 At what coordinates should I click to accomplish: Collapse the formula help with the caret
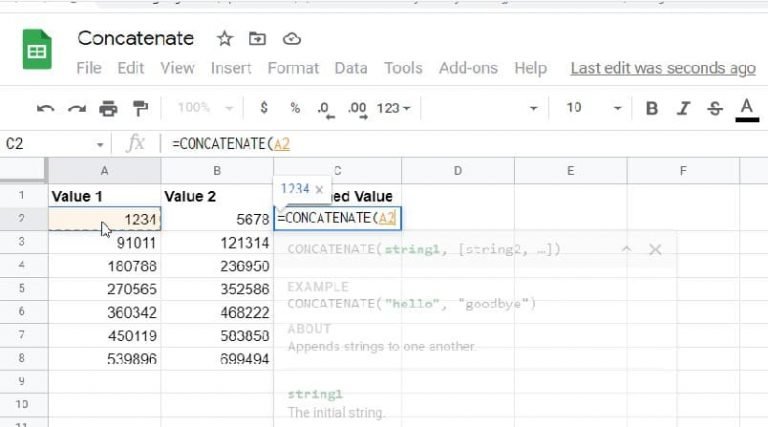[x=626, y=249]
